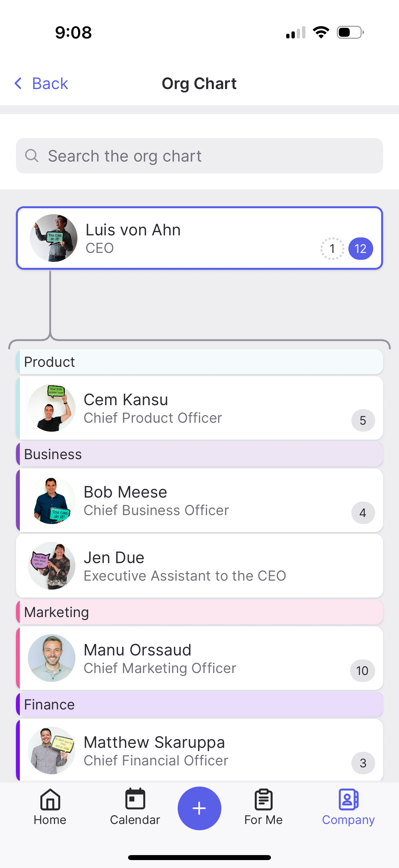This screenshot has width=399, height=868.
Task: Expand Bob Meese's 4 reports badge
Action: (x=363, y=512)
